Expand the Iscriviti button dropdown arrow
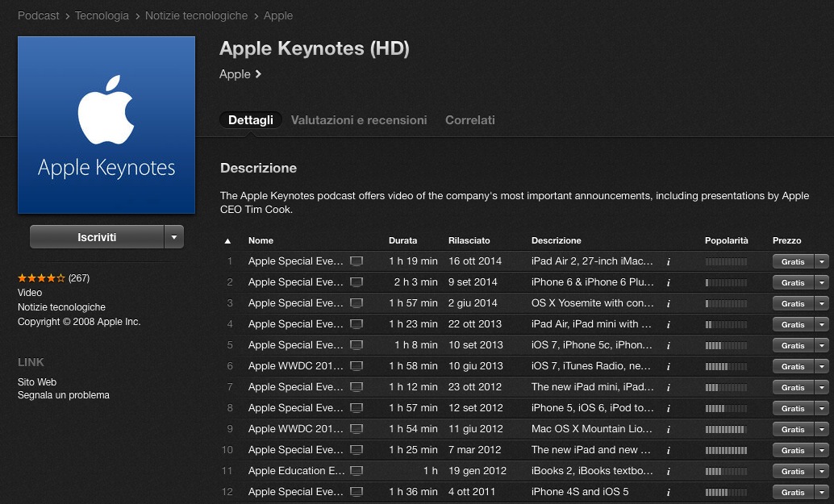Image resolution: width=834 pixels, height=504 pixels. 174,237
